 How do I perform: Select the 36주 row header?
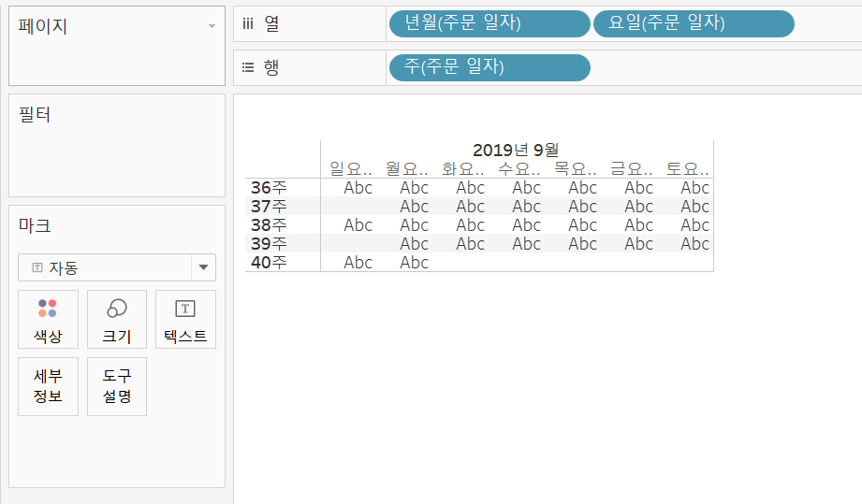(269, 188)
